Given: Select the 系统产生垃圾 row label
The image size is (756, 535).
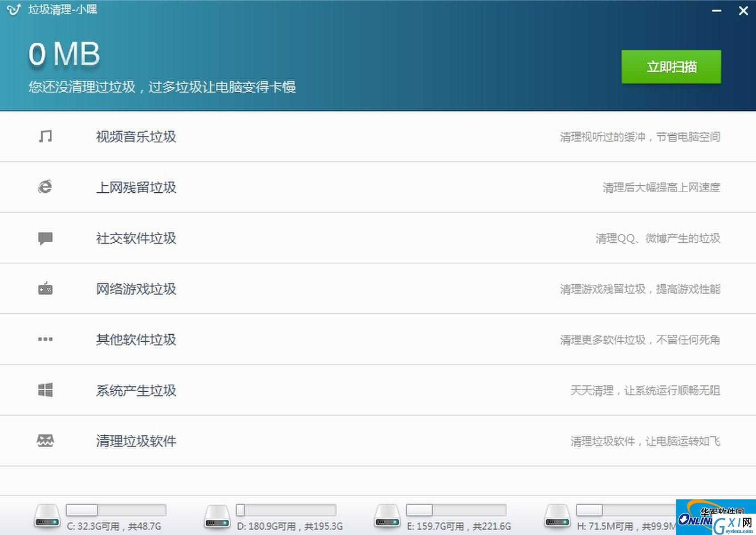Looking at the screenshot, I should (x=136, y=390).
